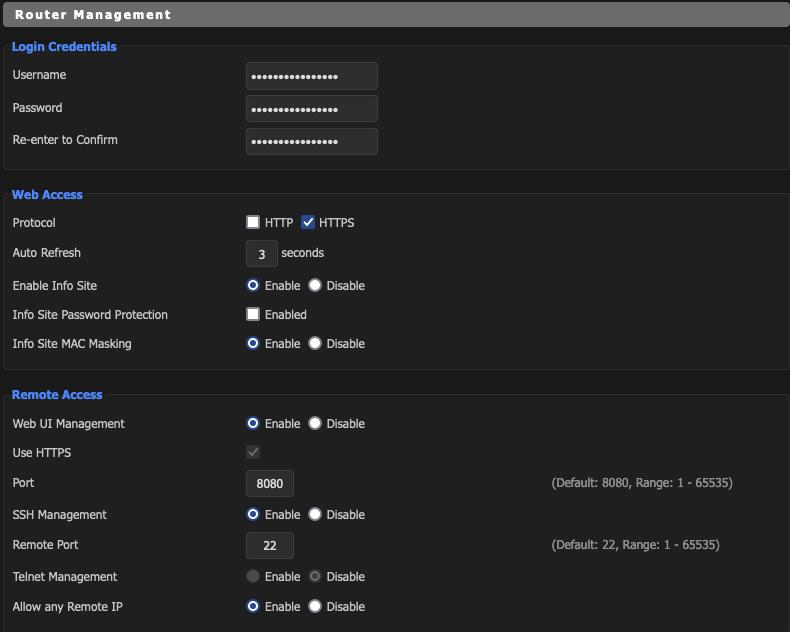Select Enable for Enable Info Site
Viewport: 790px width, 632px height.
253,286
